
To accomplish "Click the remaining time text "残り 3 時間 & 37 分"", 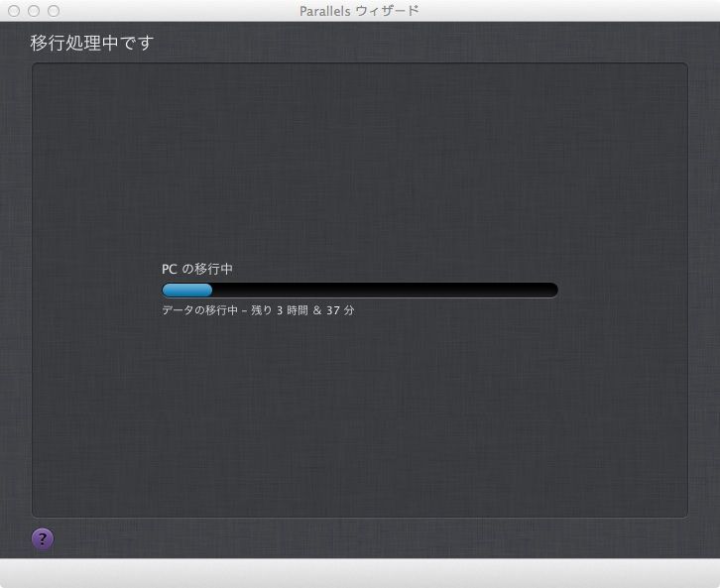I will pyautogui.click(x=302, y=310).
